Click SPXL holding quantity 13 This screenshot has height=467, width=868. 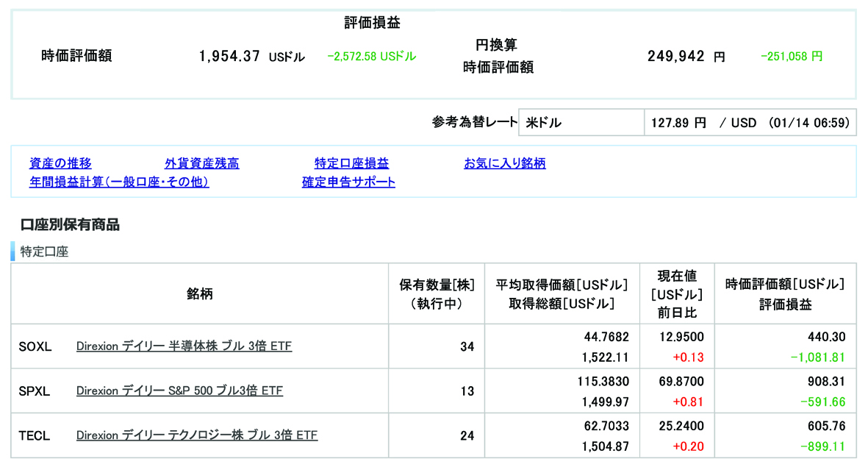tap(467, 391)
